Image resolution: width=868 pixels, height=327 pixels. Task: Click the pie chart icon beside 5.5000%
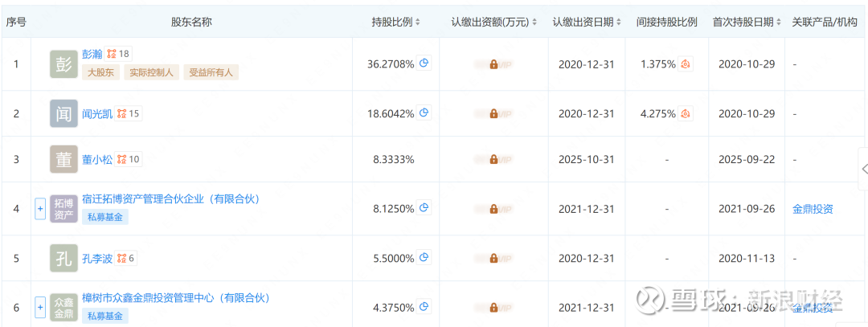(424, 258)
